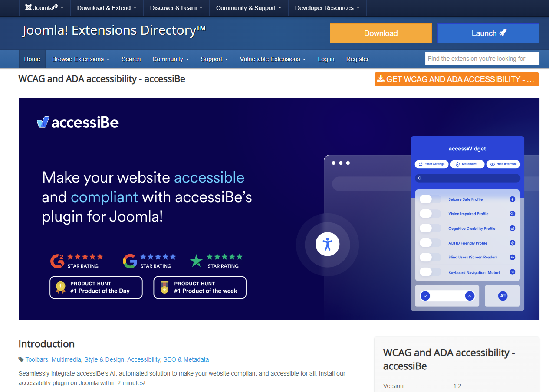Focus the extension search field
549x392 pixels.
(x=482, y=59)
